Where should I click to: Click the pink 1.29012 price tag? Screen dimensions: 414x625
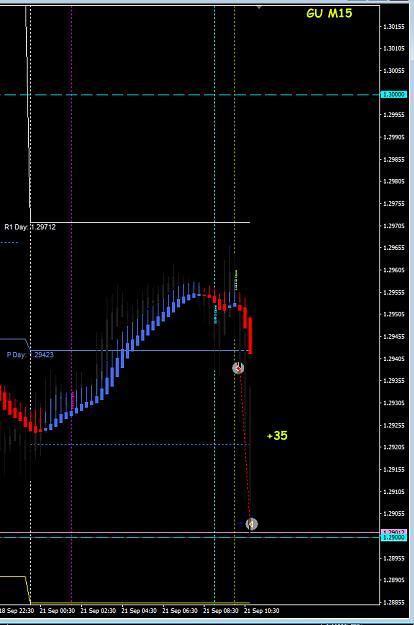click(x=394, y=532)
